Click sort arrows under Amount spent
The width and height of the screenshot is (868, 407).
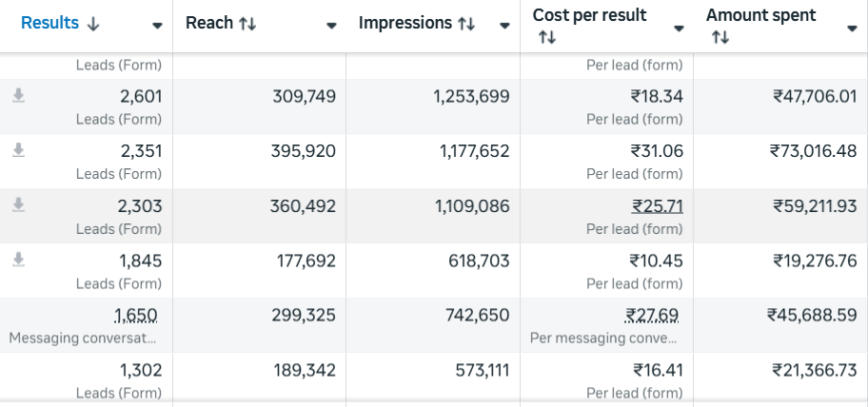click(x=720, y=38)
